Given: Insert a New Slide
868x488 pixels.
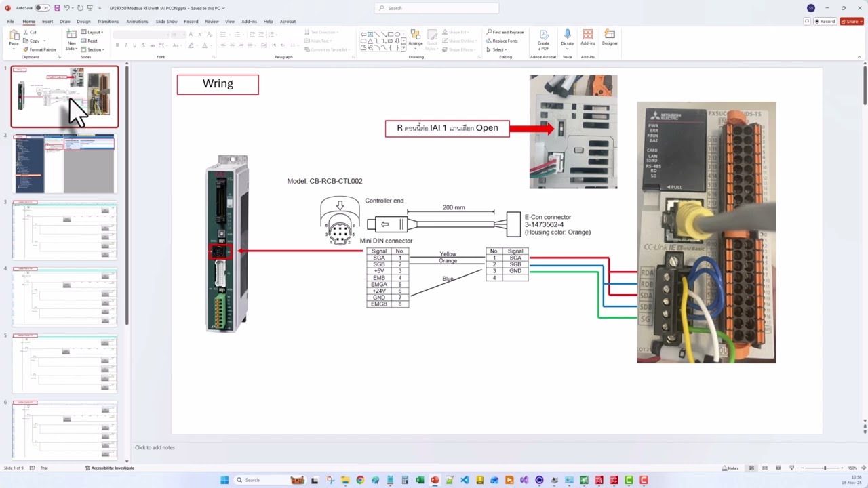Looking at the screenshot, I should click(71, 40).
